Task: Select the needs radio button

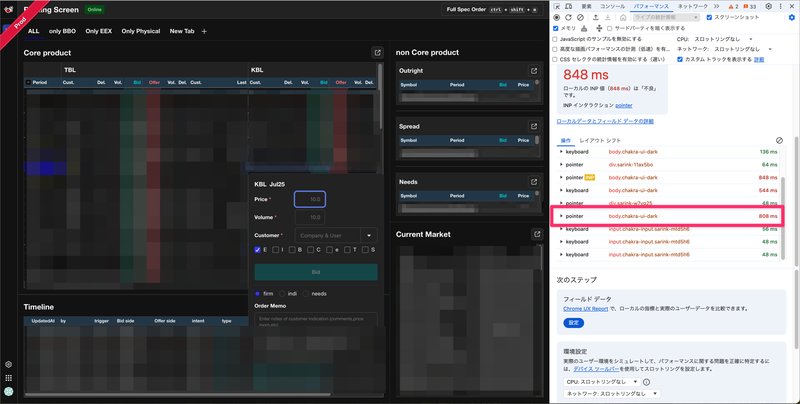Action: [x=306, y=294]
